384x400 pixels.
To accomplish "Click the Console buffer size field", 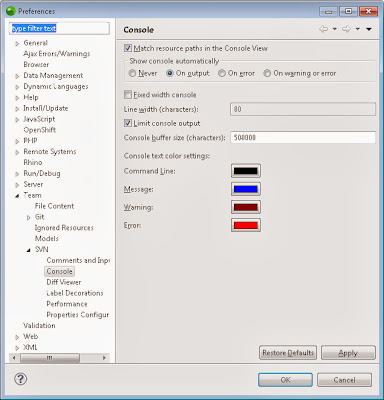I will (303, 137).
